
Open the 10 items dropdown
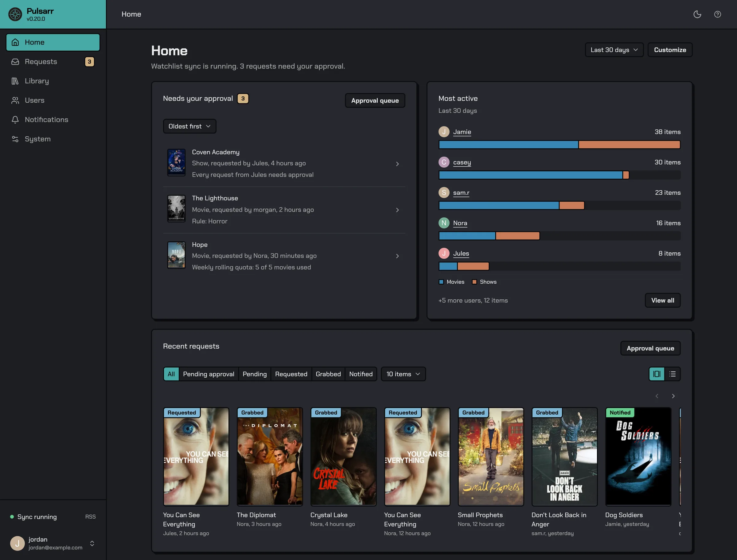(x=403, y=374)
